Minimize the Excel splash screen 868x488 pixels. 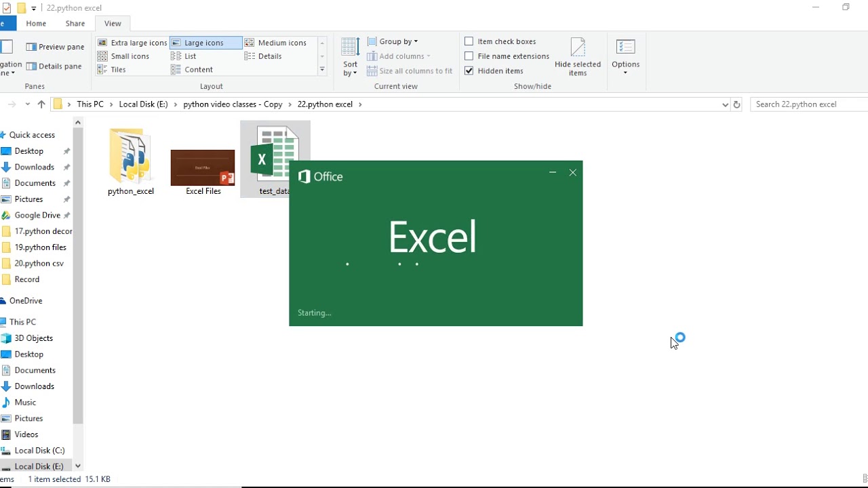tap(553, 173)
